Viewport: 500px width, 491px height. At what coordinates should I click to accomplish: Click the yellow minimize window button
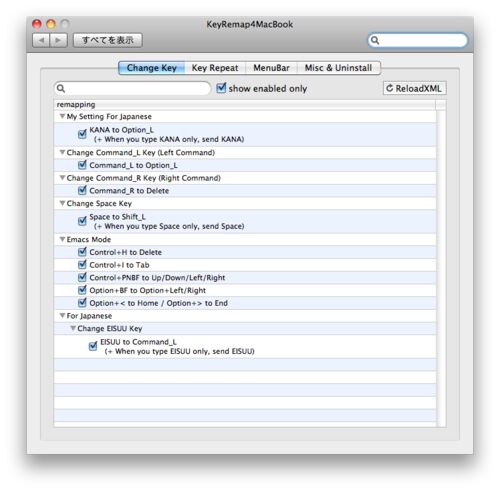pyautogui.click(x=51, y=24)
